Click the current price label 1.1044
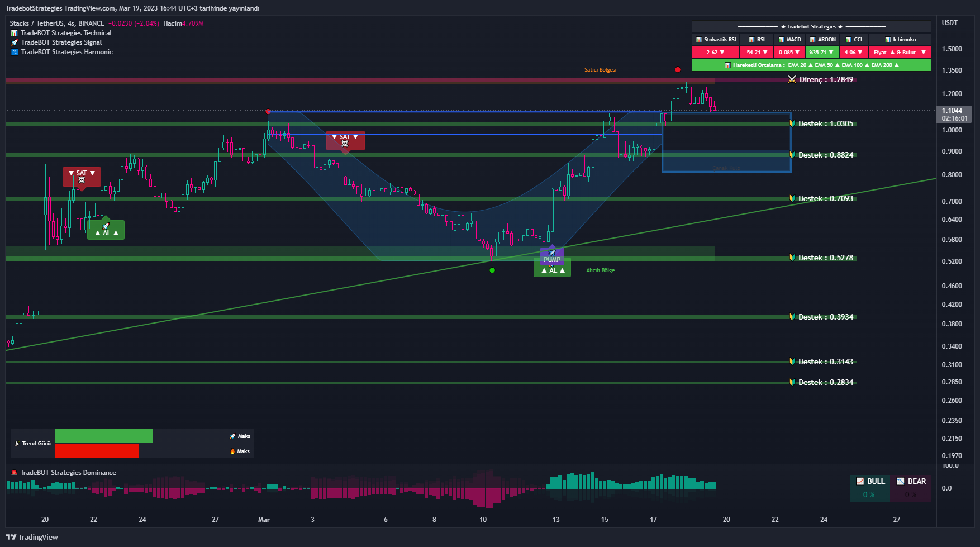Image resolution: width=980 pixels, height=547 pixels. pos(954,114)
